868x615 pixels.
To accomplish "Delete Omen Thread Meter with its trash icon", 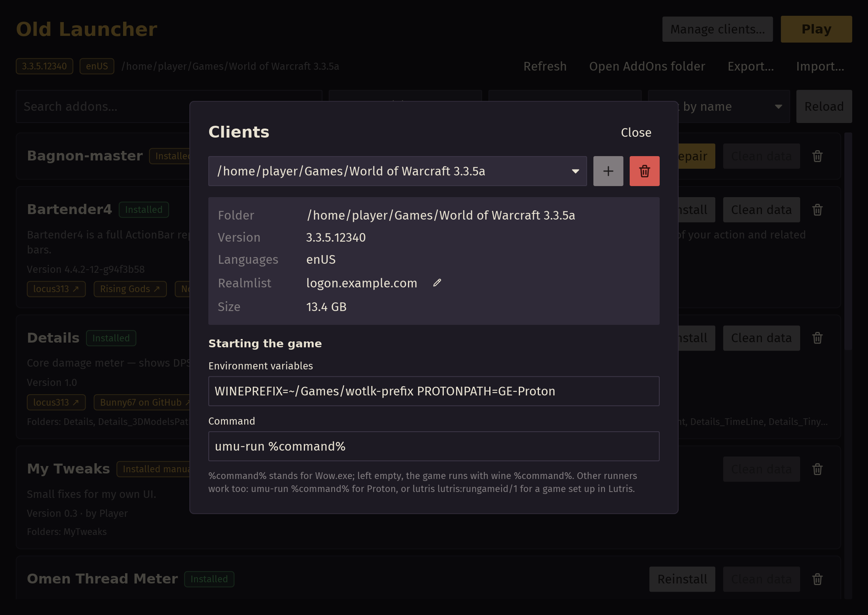I will tap(817, 579).
